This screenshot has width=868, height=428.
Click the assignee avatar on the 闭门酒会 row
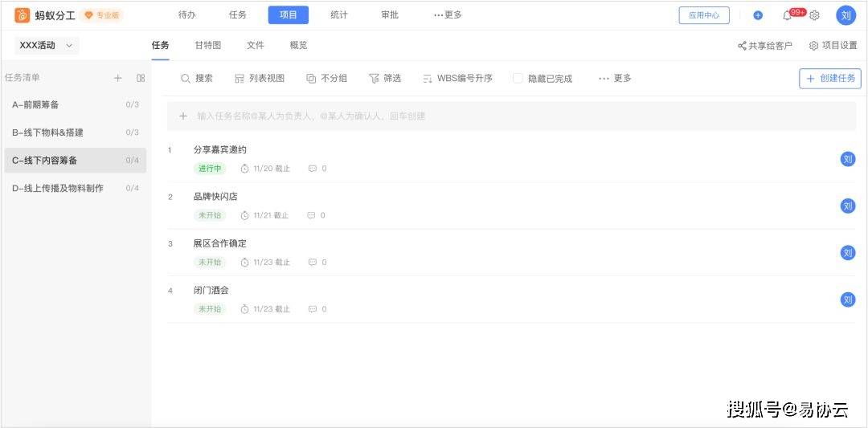coord(848,300)
